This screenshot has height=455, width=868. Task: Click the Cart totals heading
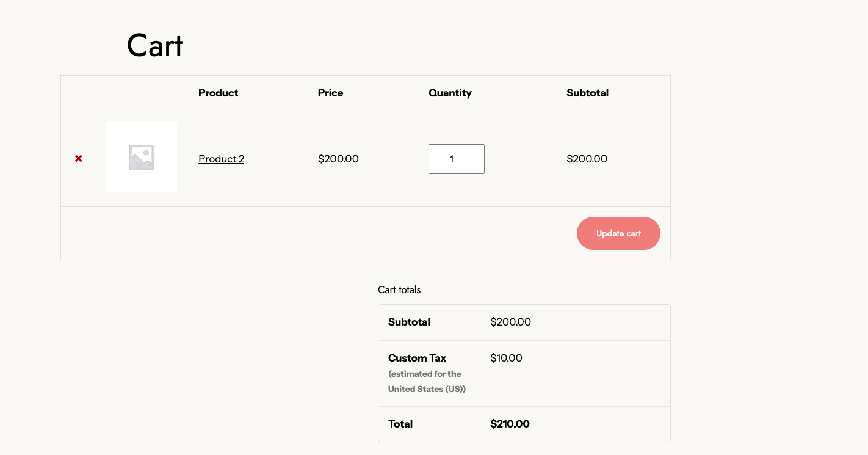point(399,289)
